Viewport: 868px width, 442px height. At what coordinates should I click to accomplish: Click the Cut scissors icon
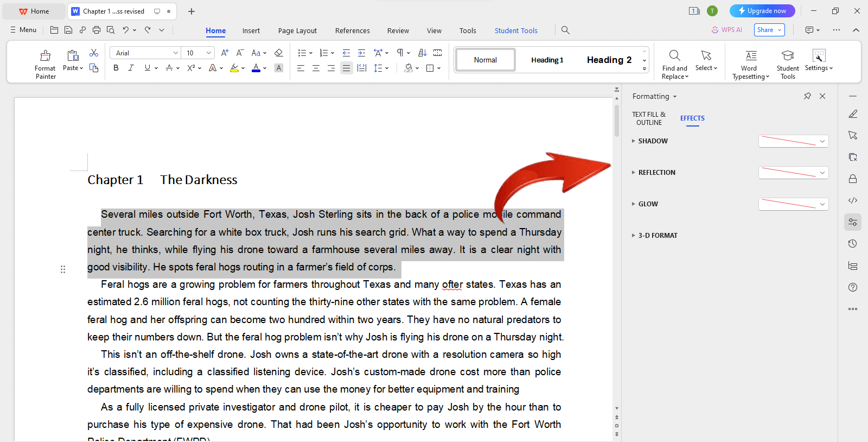[x=94, y=53]
